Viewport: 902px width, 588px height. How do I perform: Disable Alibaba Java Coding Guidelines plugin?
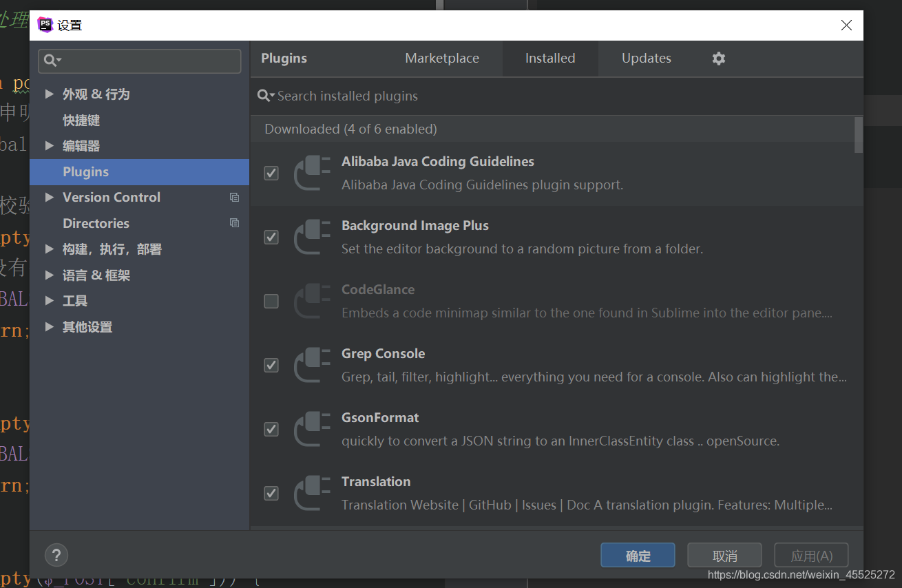(x=271, y=173)
